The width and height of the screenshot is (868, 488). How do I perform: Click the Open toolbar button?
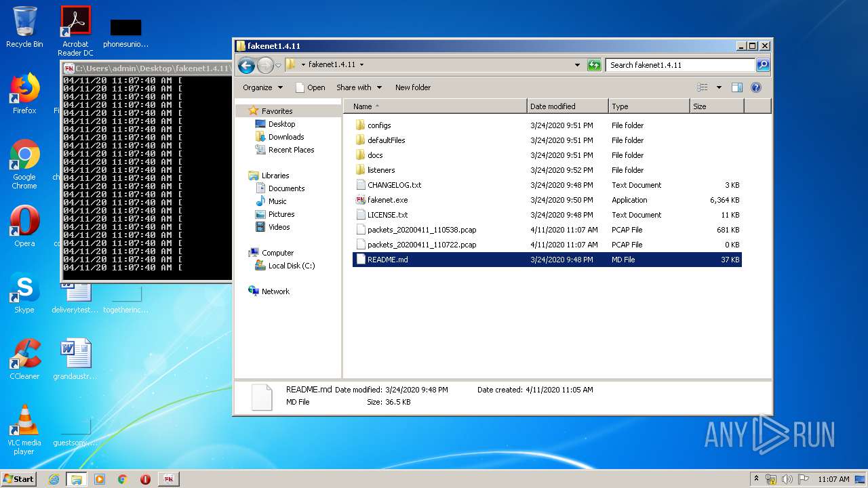311,87
